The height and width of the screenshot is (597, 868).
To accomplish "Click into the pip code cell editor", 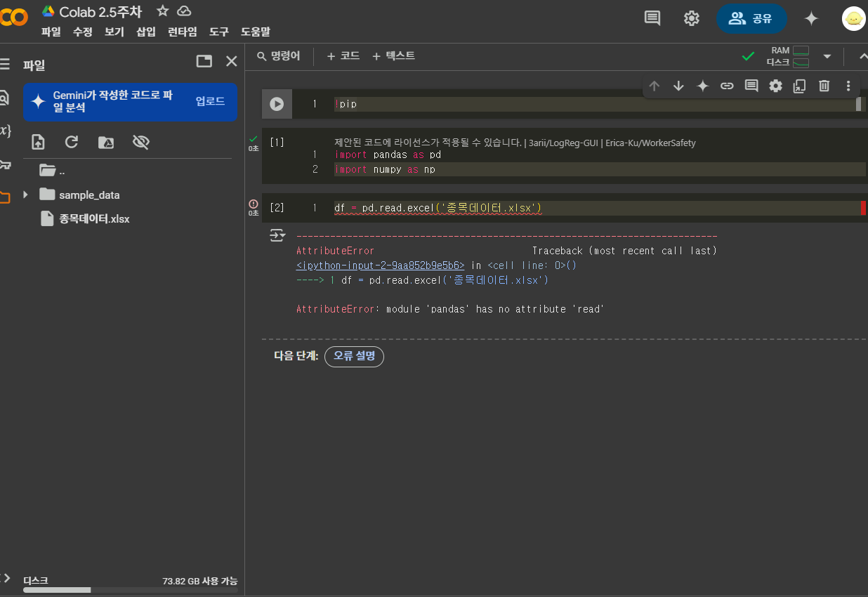I will (597, 104).
